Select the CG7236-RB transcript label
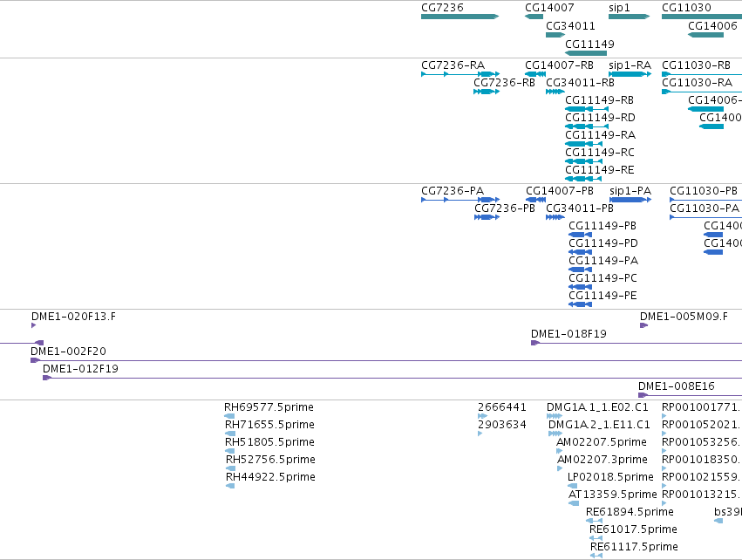 [505, 83]
